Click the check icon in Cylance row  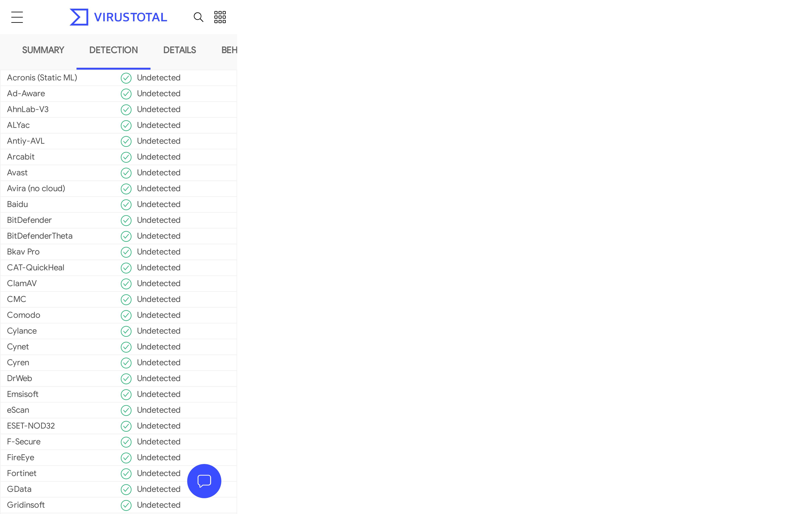tap(126, 331)
